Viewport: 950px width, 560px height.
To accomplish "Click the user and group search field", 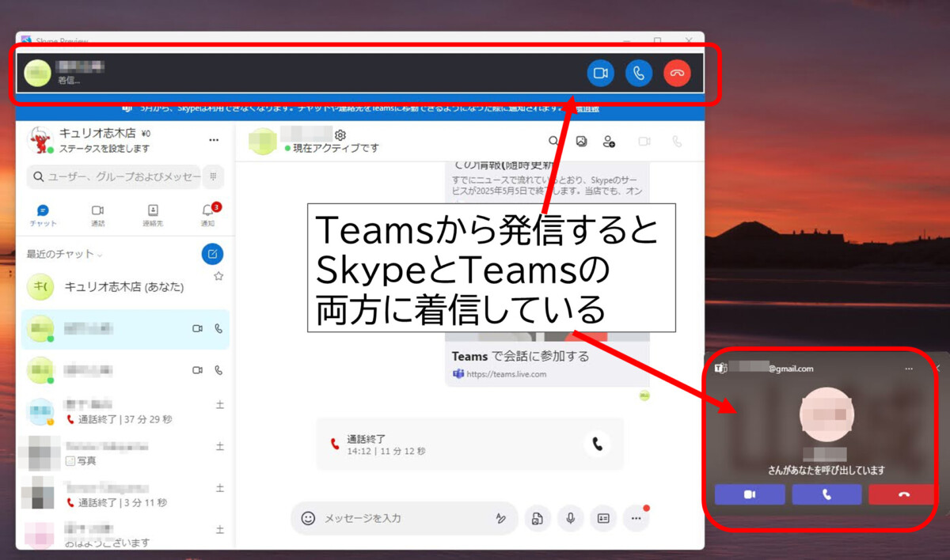I will pos(114,177).
